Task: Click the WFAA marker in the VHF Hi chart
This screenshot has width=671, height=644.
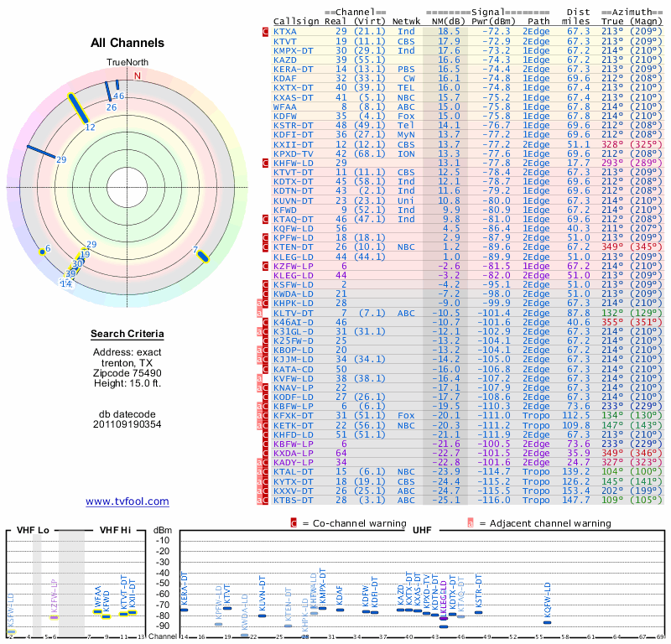Action: (98, 611)
